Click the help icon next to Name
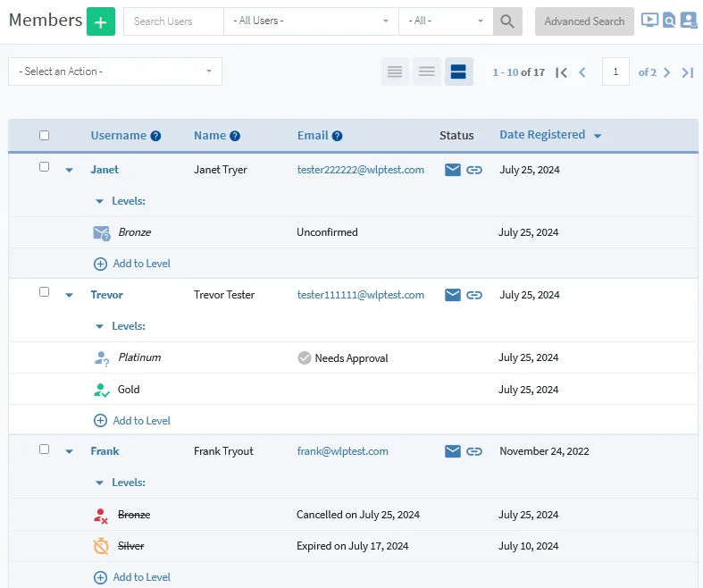 point(235,136)
